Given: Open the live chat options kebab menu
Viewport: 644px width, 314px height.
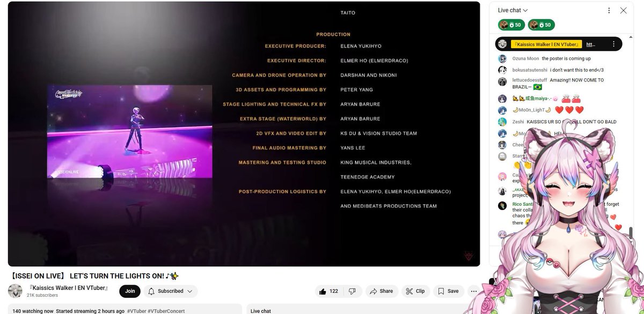Looking at the screenshot, I should click(609, 10).
